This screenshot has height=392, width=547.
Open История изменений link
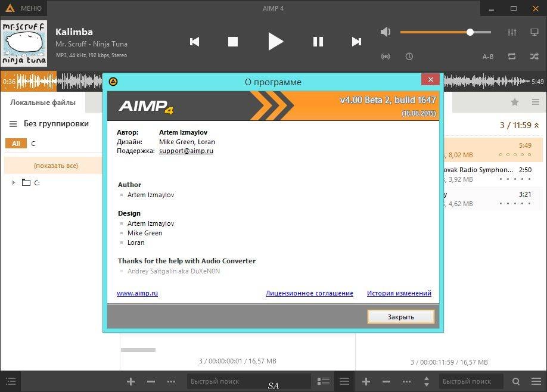click(x=399, y=293)
